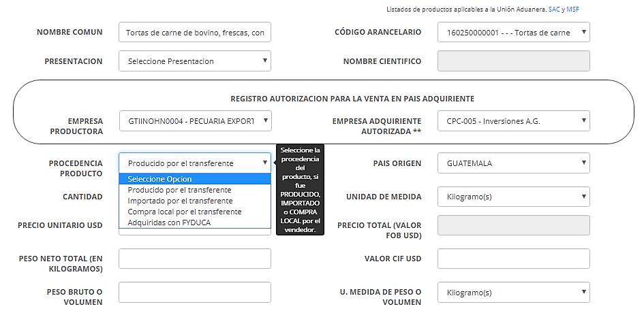Open the MSF product listing link

click(x=573, y=9)
